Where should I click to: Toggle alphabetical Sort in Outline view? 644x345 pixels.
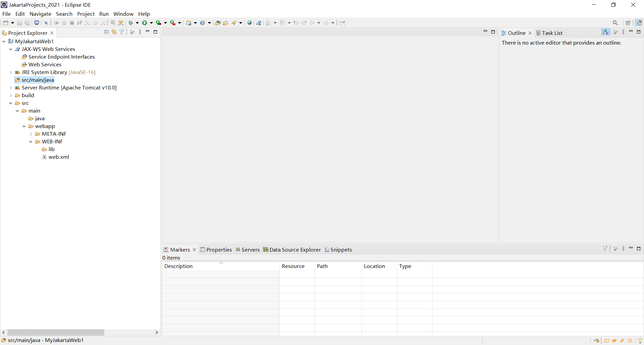[605, 32]
